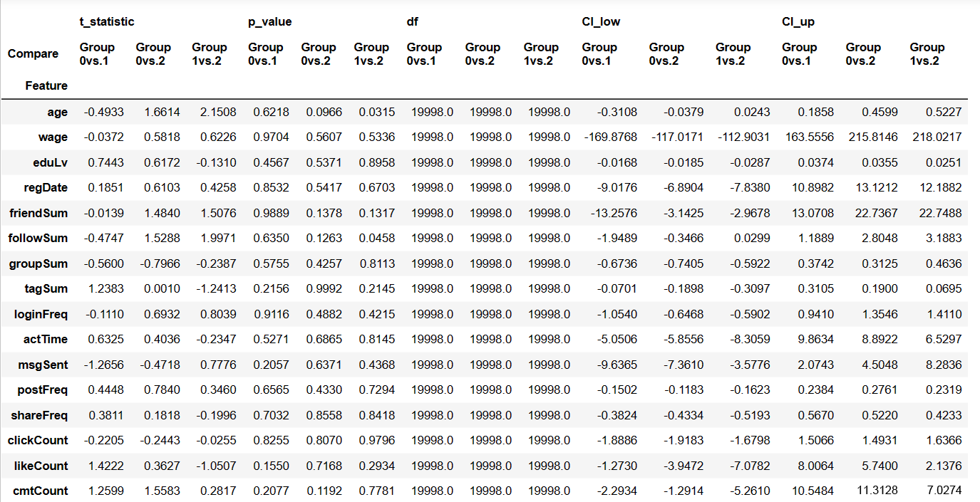Select wage CI_up value 218.0217
980x502 pixels.
937,137
